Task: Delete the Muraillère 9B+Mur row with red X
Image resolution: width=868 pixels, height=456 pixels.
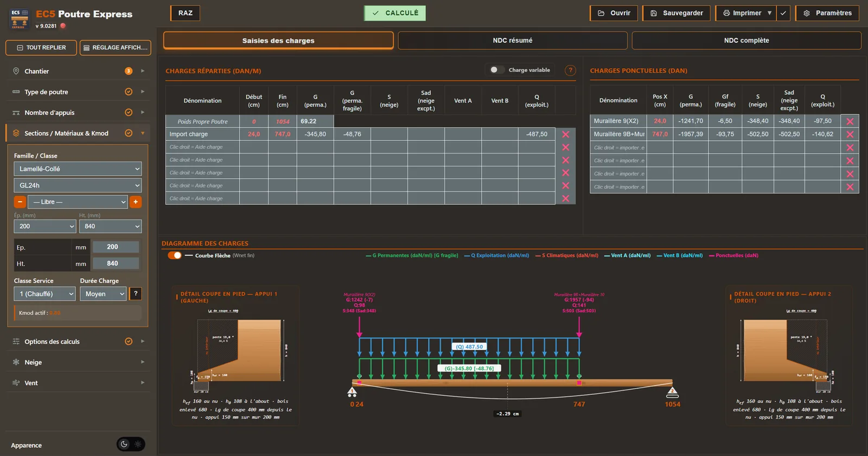Action: coord(850,134)
